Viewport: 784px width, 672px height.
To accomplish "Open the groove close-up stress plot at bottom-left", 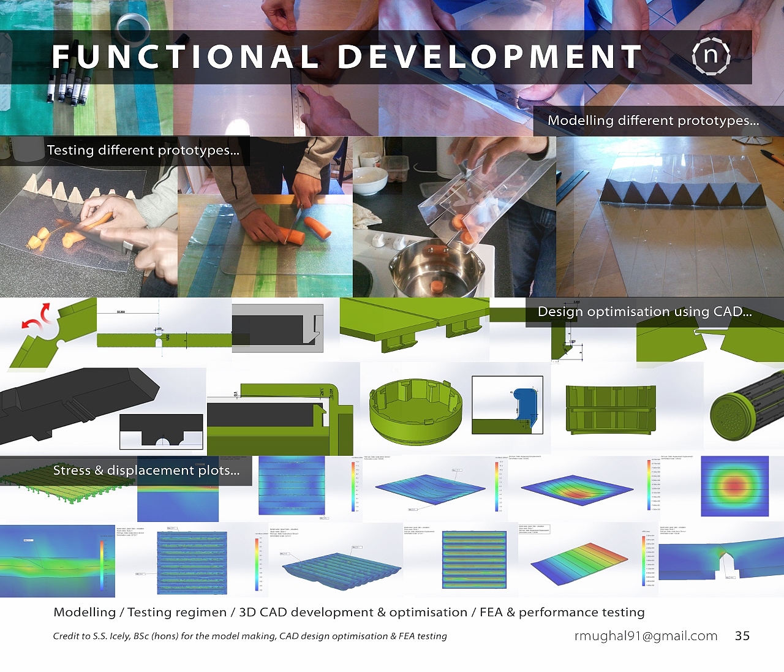I will point(58,561).
